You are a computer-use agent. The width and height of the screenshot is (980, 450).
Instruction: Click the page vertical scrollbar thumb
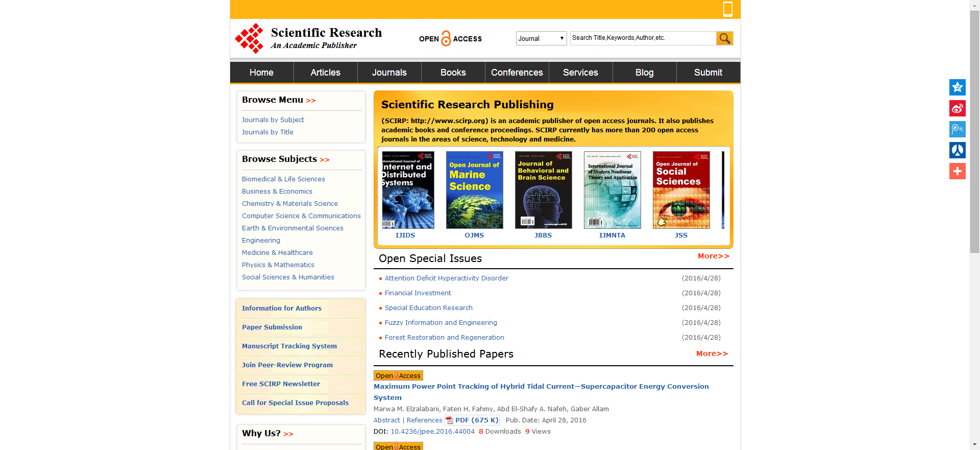(974, 132)
